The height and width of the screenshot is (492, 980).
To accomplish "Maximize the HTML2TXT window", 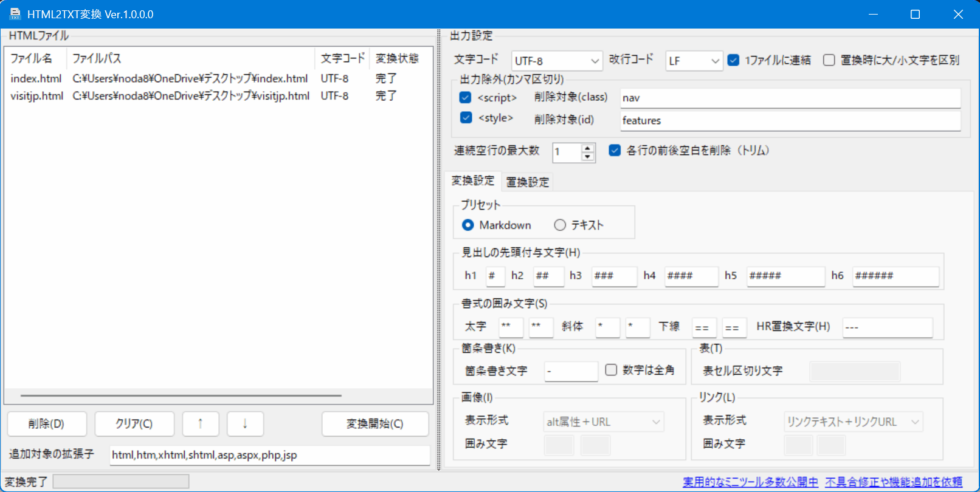I will [915, 14].
